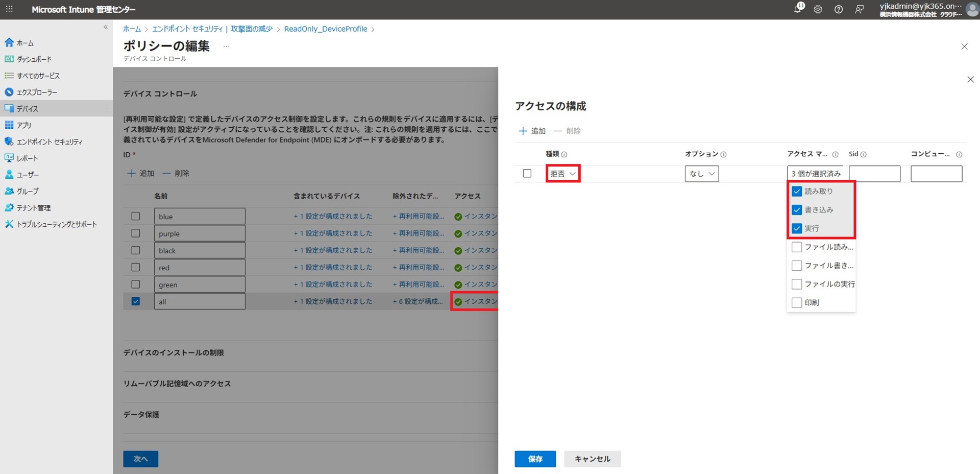This screenshot has width=980, height=474.
Task: Open the ellipsis menu beside ポリシーの編集
Action: click(227, 46)
